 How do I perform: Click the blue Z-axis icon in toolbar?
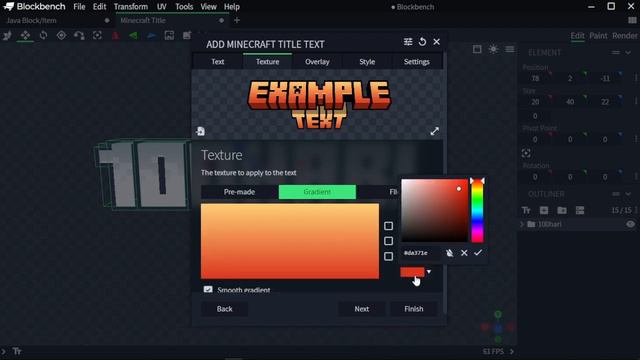151,36
